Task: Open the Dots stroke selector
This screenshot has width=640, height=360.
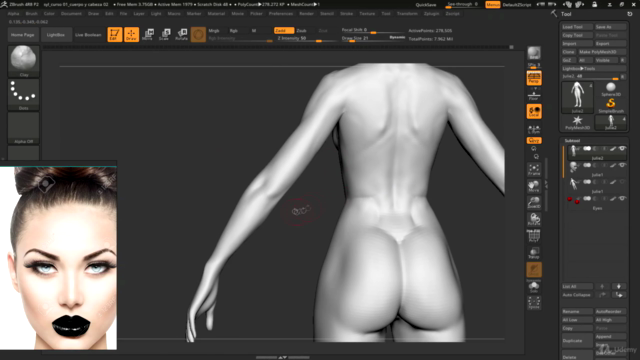Action: 23,94
